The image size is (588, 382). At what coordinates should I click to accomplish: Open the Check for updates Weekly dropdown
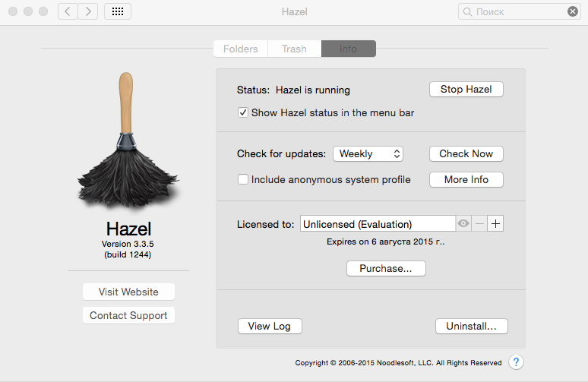click(x=368, y=153)
